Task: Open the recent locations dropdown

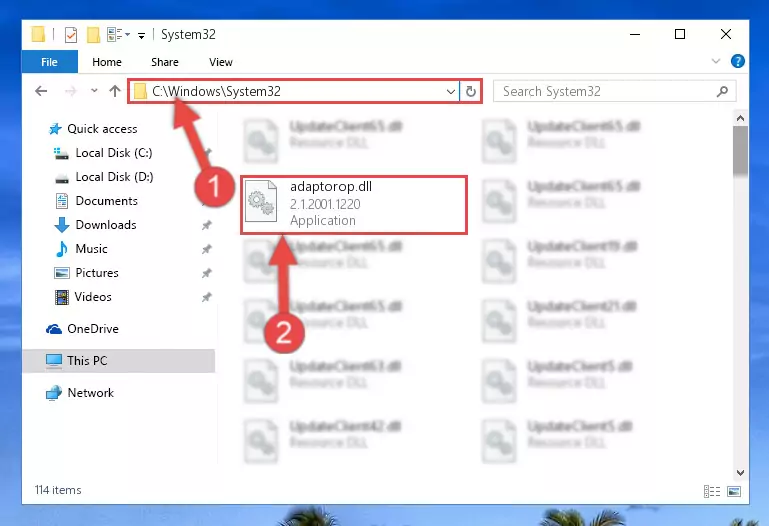Action: [x=94, y=91]
